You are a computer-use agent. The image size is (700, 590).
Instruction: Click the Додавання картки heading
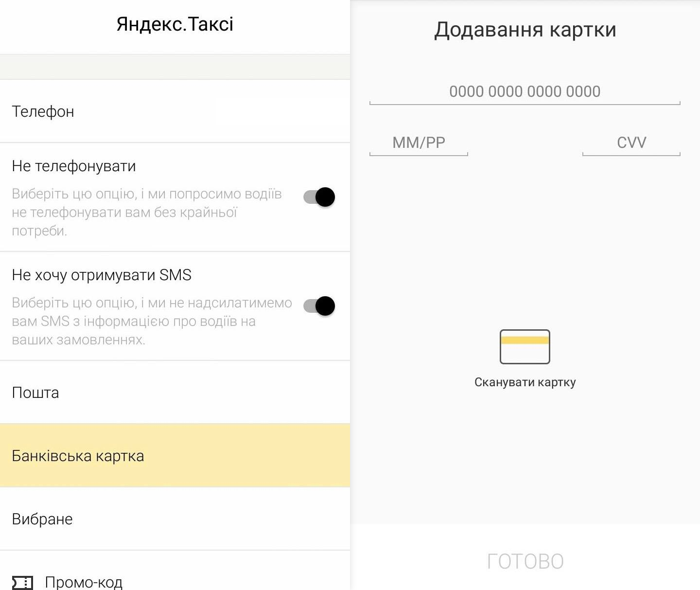pos(525,30)
